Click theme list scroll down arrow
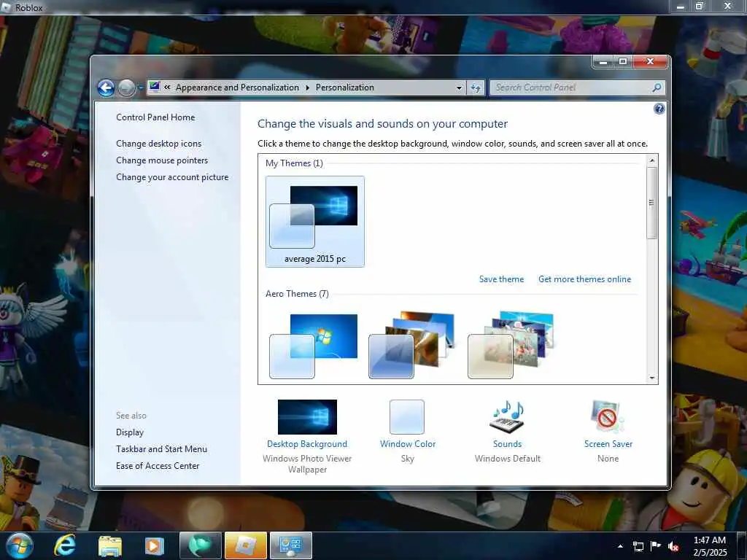The width and height of the screenshot is (747, 560). tap(652, 378)
